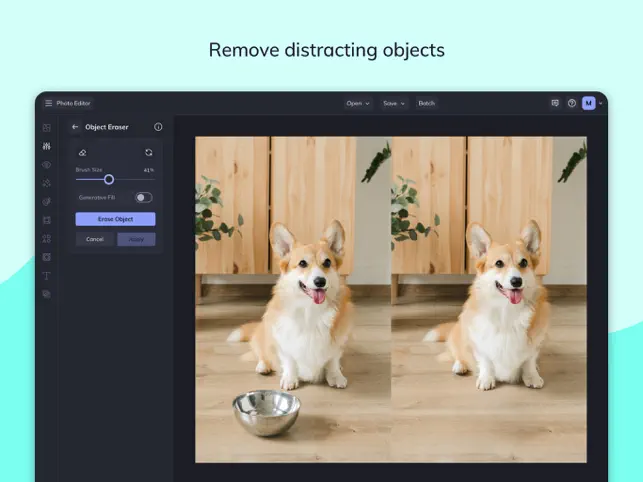Screen dimensions: 643x482
Task: Click the Brush Size label
Action: (x=89, y=170)
